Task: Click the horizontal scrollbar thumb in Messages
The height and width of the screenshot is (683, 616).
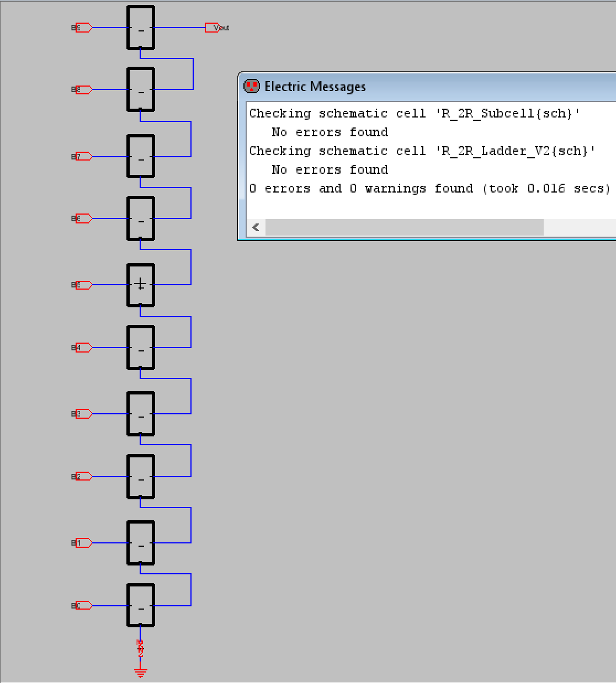Action: point(404,227)
